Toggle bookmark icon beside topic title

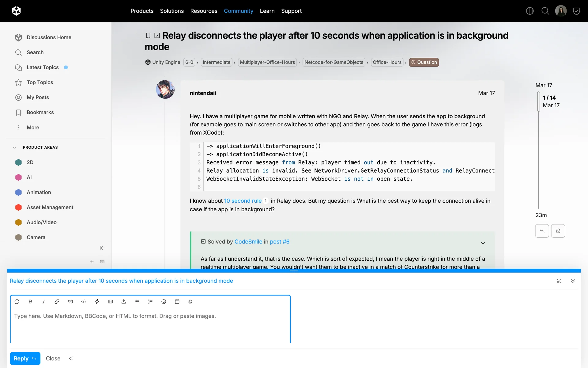pyautogui.click(x=148, y=36)
